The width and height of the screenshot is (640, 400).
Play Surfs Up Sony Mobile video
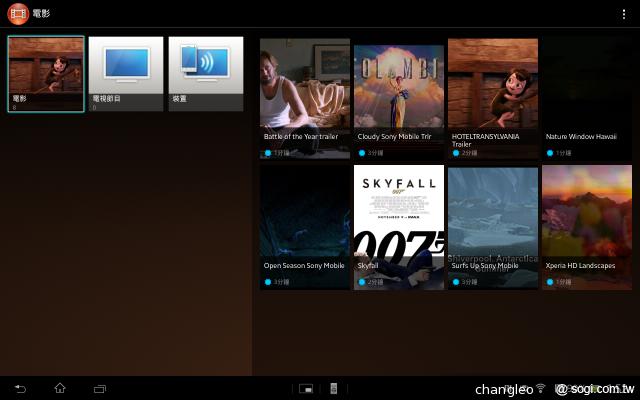(x=493, y=227)
